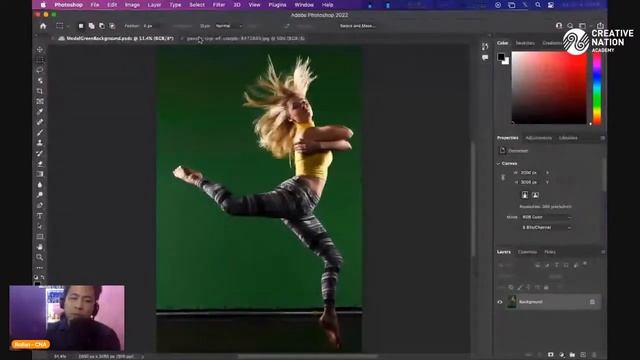Switch to the Swatches tab
The width and height of the screenshot is (640, 360).
coord(525,43)
